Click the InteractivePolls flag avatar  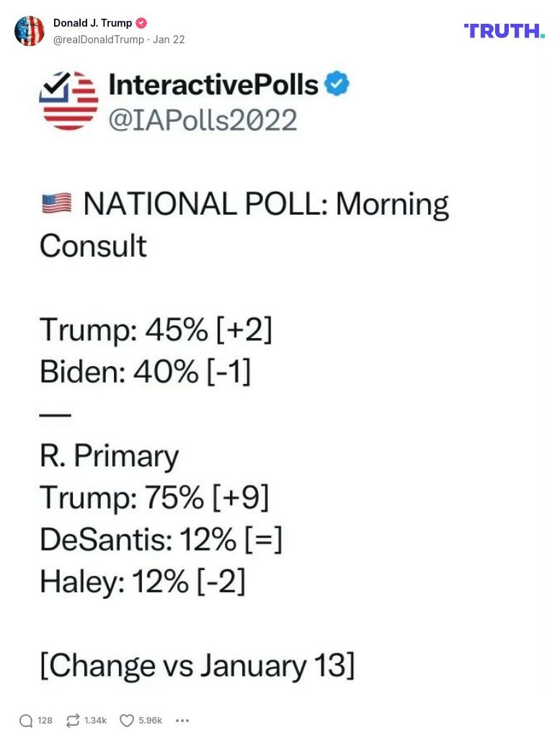pos(68,101)
